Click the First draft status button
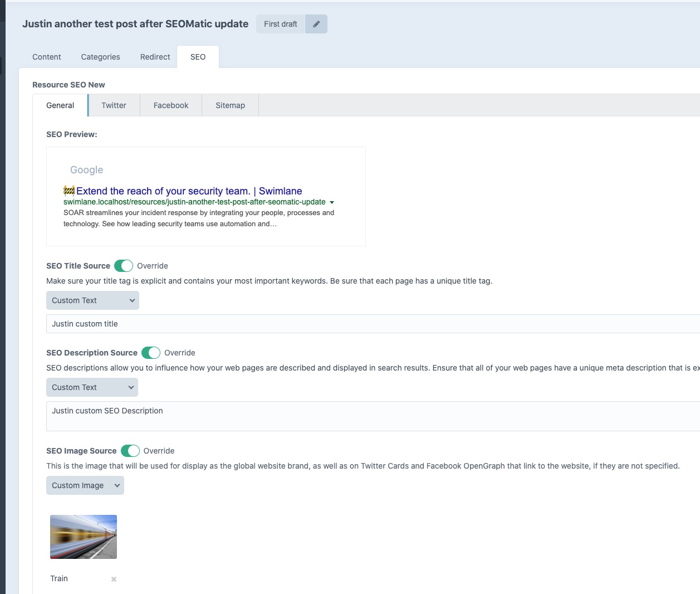 point(280,24)
